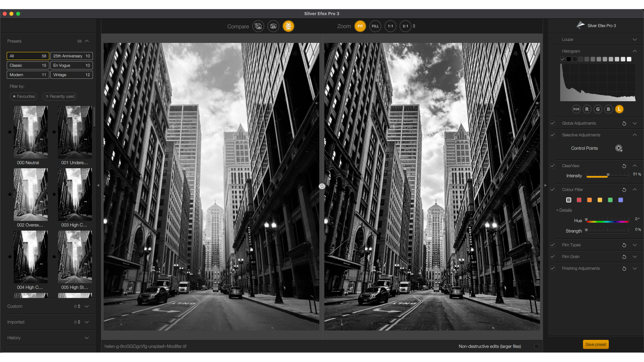Mark 000 Neutral preset as favourite
This screenshot has width=644, height=362.
point(10,132)
